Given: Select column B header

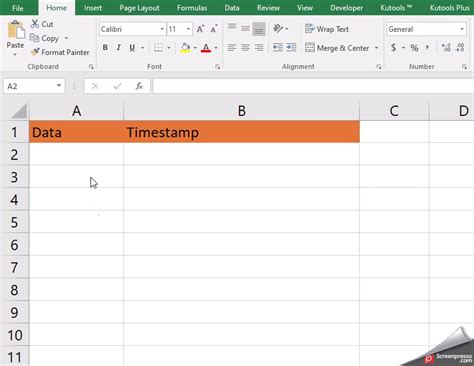Looking at the screenshot, I should pos(241,111).
